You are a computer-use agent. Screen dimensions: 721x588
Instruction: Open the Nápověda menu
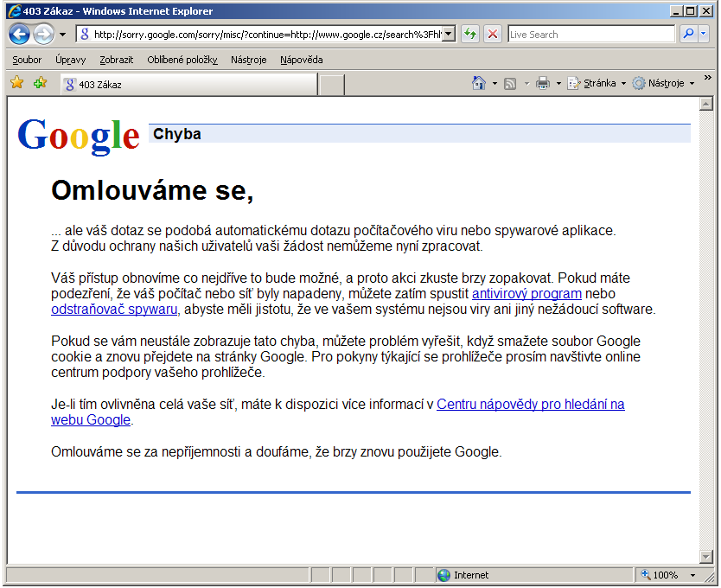point(301,60)
